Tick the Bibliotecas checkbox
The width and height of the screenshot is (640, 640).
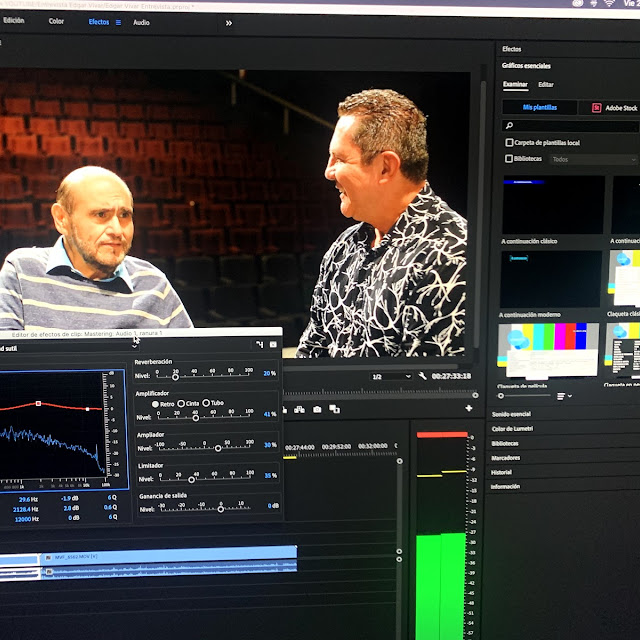pos(510,159)
